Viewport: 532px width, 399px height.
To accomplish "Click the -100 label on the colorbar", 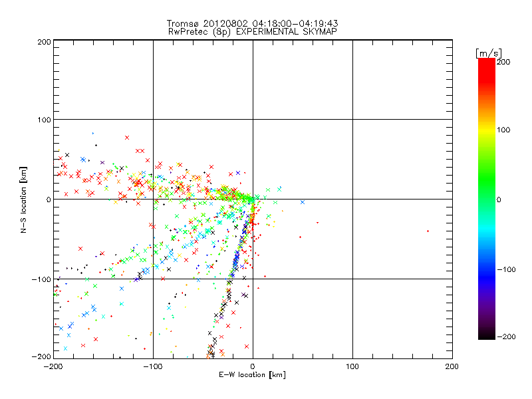I will pyautogui.click(x=506, y=269).
